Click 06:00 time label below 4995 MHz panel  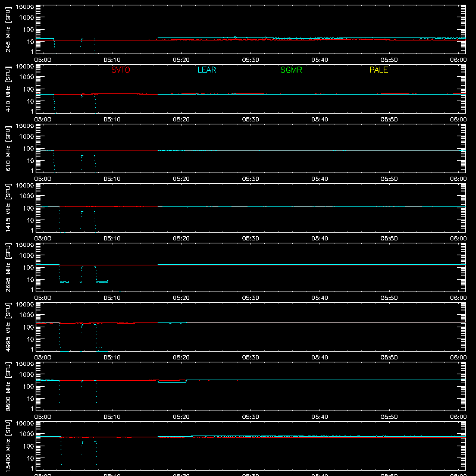pos(458,358)
